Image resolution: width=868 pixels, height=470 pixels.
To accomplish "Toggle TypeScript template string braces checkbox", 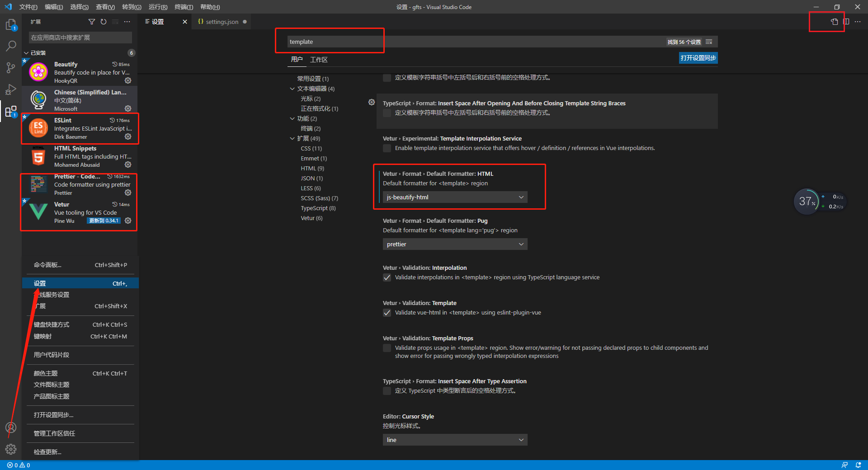I will (x=387, y=113).
